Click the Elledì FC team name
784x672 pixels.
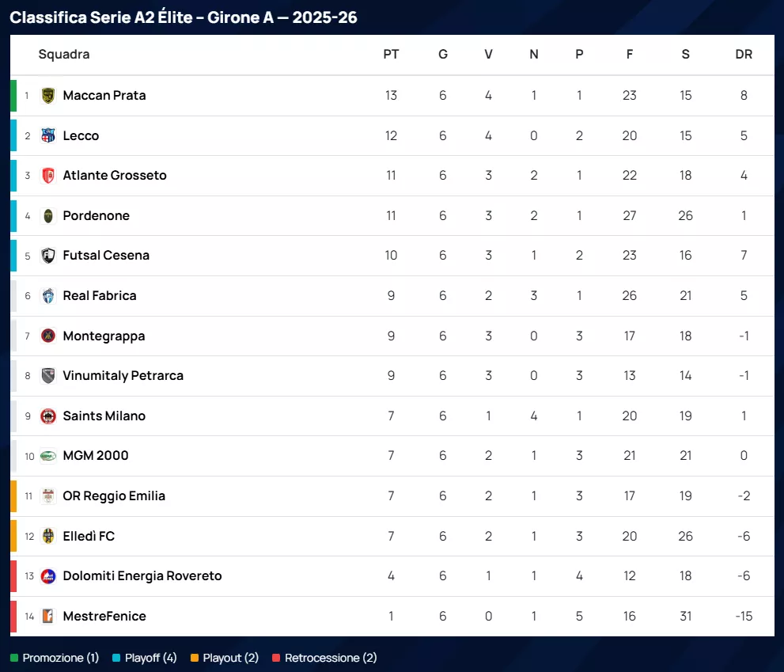(89, 536)
